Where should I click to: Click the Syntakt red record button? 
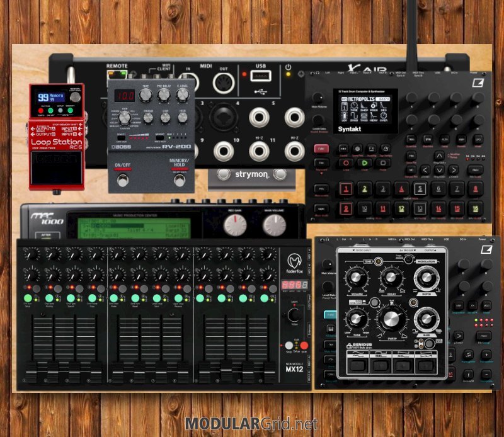pos(346,163)
